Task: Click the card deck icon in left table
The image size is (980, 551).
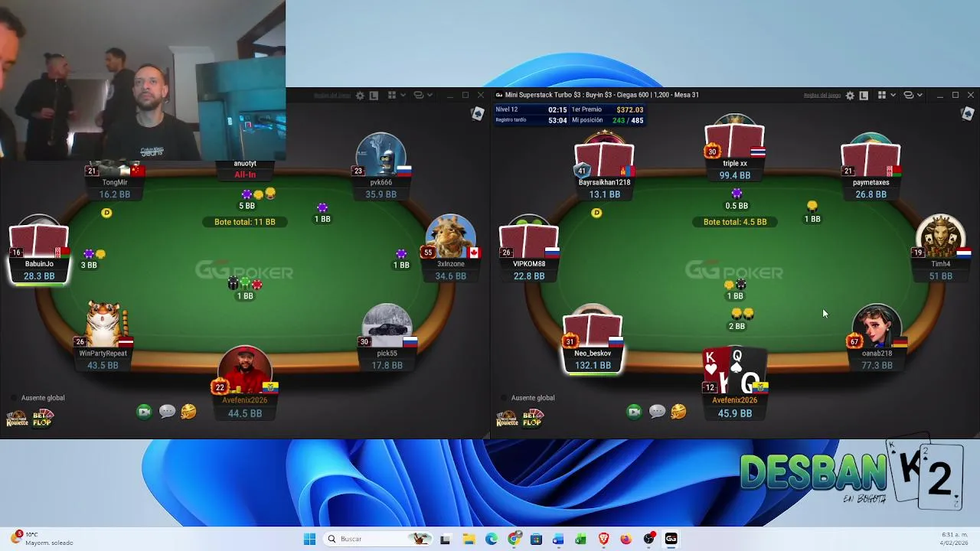Action: coord(478,114)
